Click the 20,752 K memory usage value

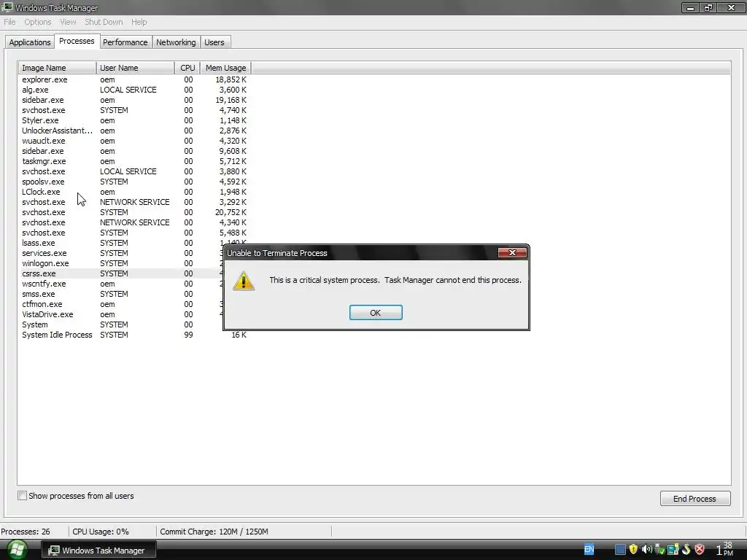[231, 212]
